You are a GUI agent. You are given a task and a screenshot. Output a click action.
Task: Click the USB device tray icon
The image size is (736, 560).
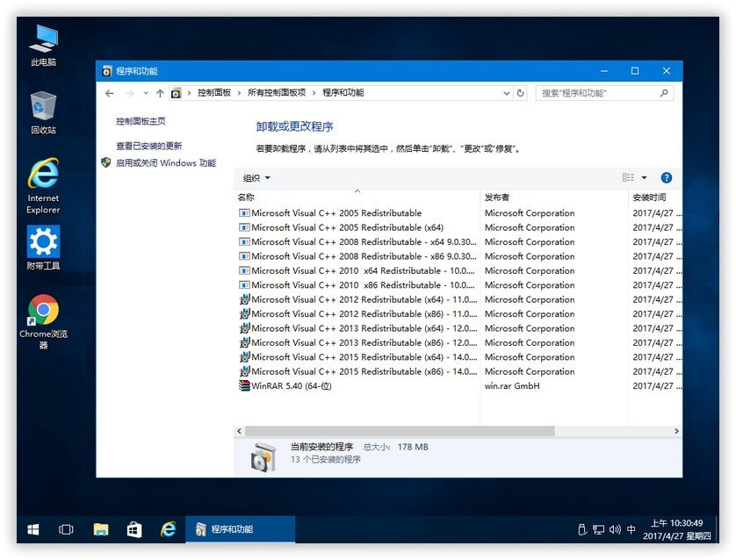582,529
